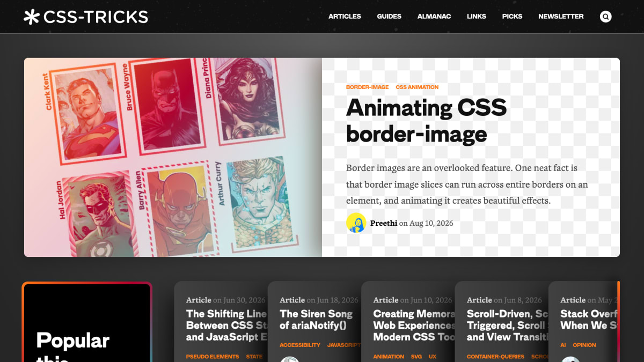Click the 'Jun 18, 2026' article date
The width and height of the screenshot is (644, 362).
coord(338,300)
